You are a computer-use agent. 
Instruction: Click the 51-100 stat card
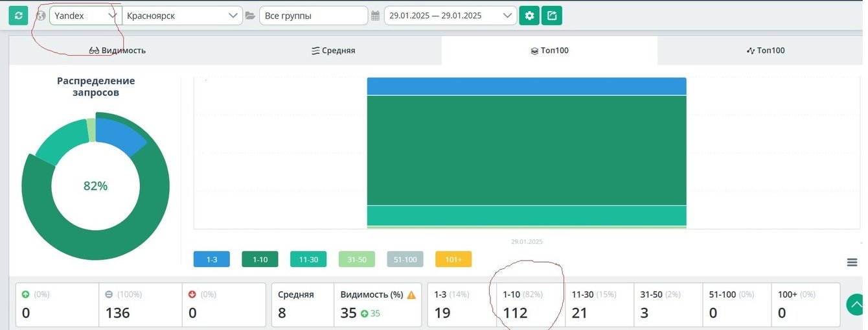click(x=737, y=305)
